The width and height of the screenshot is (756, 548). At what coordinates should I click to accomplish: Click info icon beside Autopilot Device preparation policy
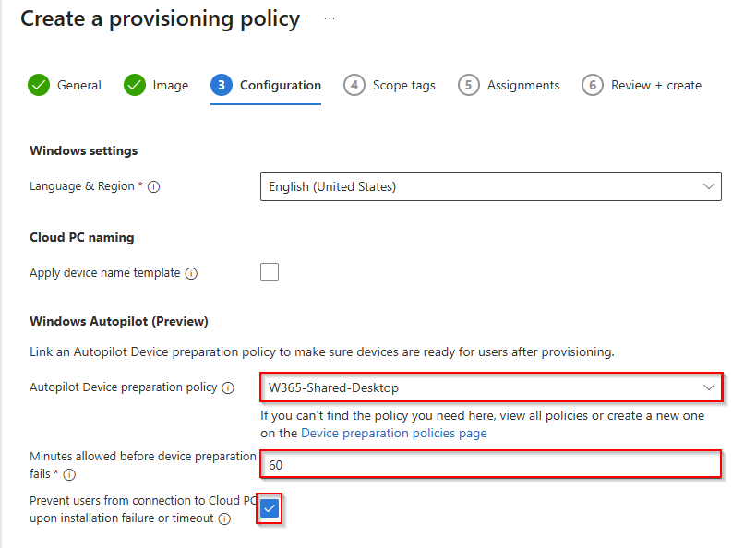pyautogui.click(x=228, y=388)
